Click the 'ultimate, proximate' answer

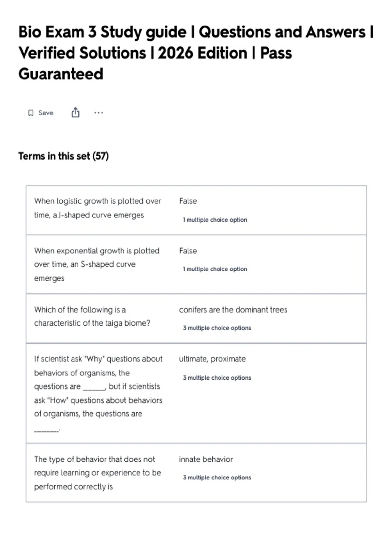tap(212, 359)
